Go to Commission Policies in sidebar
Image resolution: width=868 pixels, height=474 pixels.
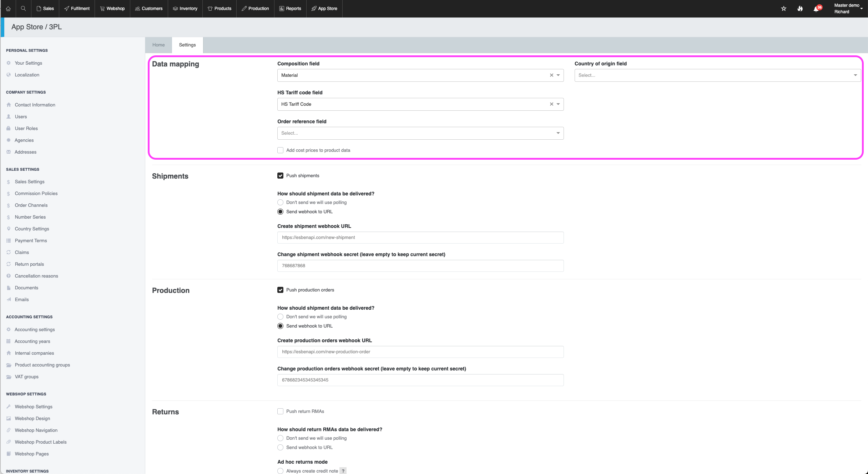point(36,194)
